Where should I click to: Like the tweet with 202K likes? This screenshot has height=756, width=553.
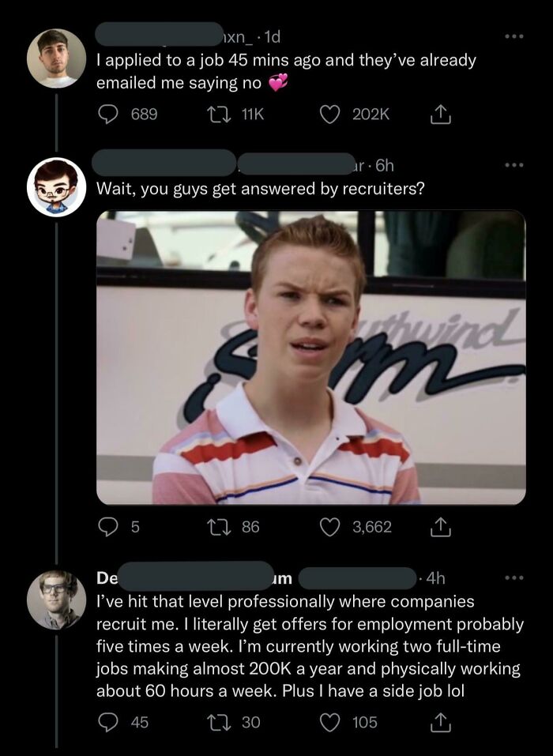coord(330,115)
